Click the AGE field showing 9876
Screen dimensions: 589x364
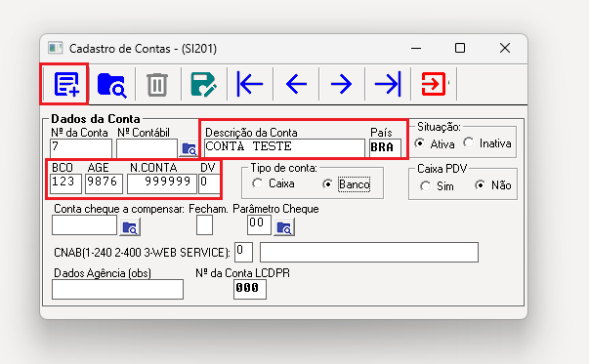tap(105, 183)
